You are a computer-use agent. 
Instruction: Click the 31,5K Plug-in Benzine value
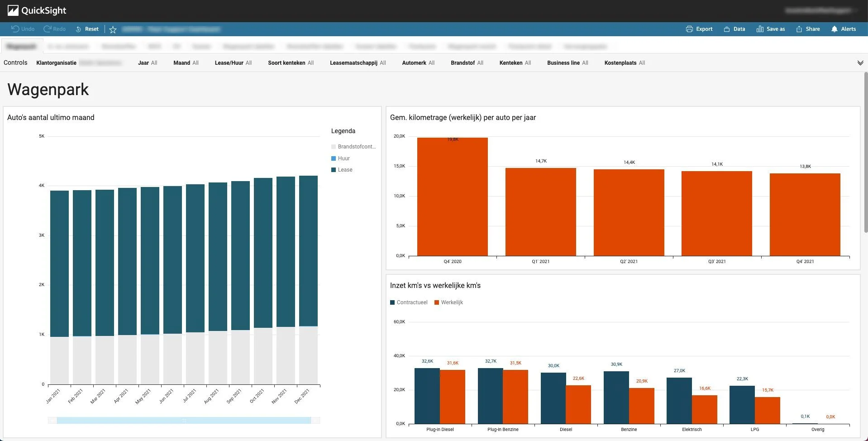(x=516, y=363)
